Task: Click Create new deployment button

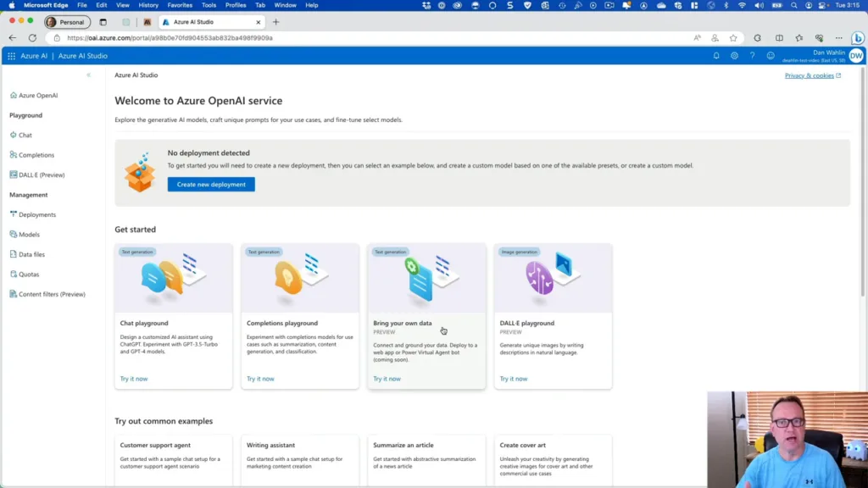Action: click(x=211, y=185)
